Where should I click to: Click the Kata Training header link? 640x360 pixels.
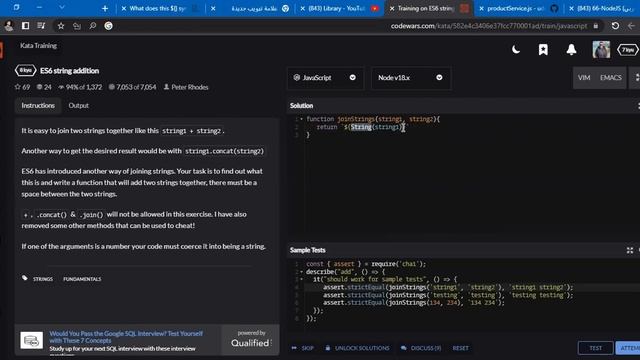point(38,46)
